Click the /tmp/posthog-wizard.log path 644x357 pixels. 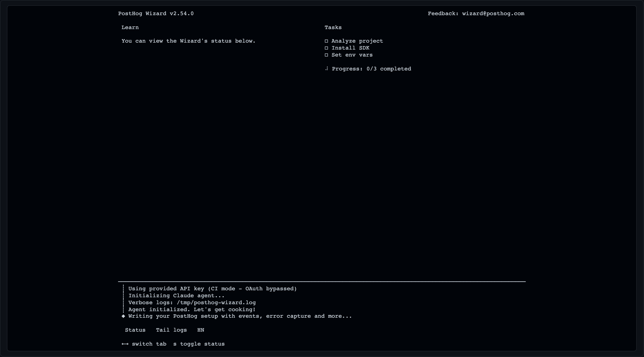pyautogui.click(x=216, y=303)
